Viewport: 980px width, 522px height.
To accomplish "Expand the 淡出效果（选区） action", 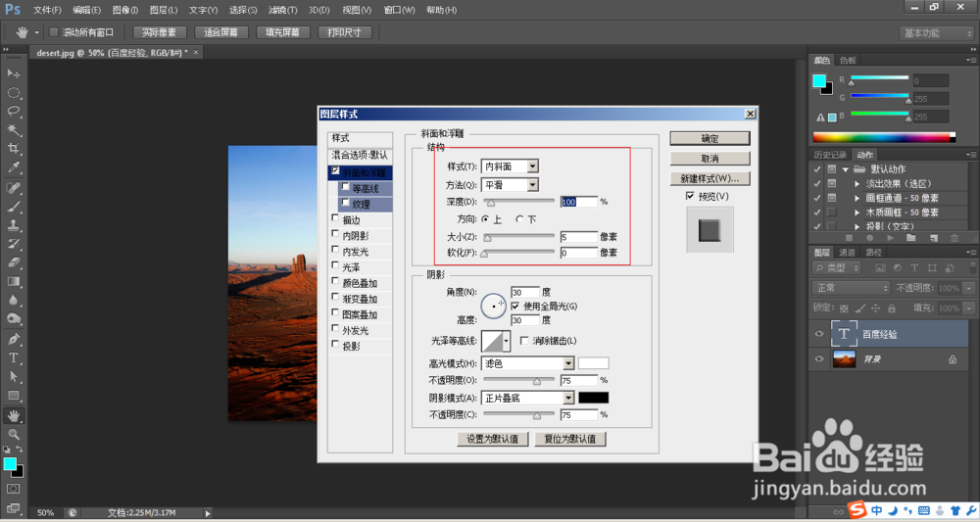I will [x=857, y=183].
